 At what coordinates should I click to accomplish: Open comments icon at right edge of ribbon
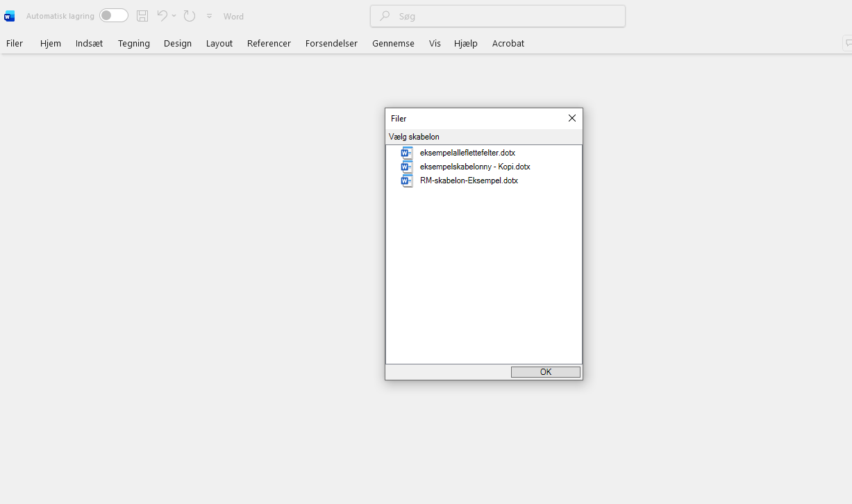click(x=847, y=43)
